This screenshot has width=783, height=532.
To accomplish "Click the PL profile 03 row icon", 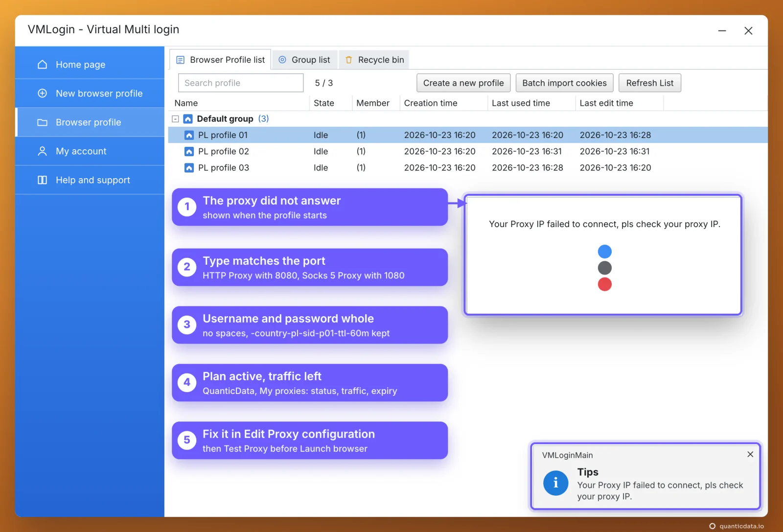I will click(189, 168).
